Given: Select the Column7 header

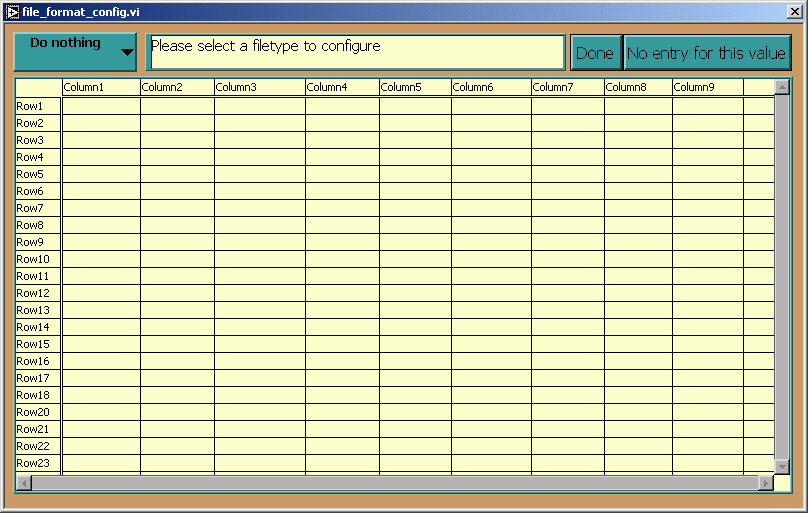Looking at the screenshot, I should tap(568, 87).
